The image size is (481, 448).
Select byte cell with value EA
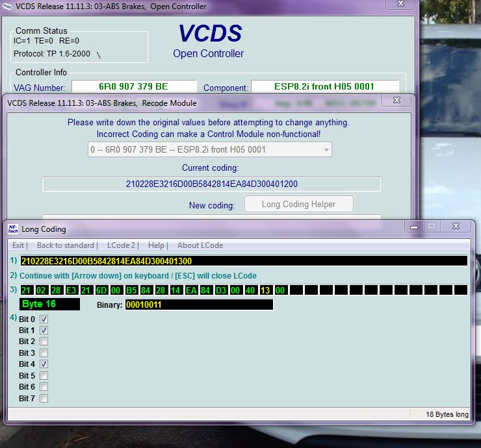[x=191, y=290]
